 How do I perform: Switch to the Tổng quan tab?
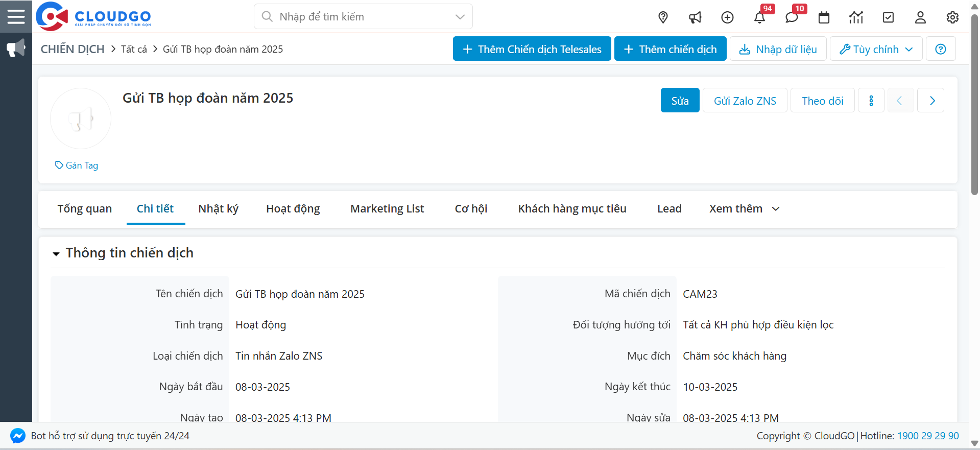tap(84, 209)
